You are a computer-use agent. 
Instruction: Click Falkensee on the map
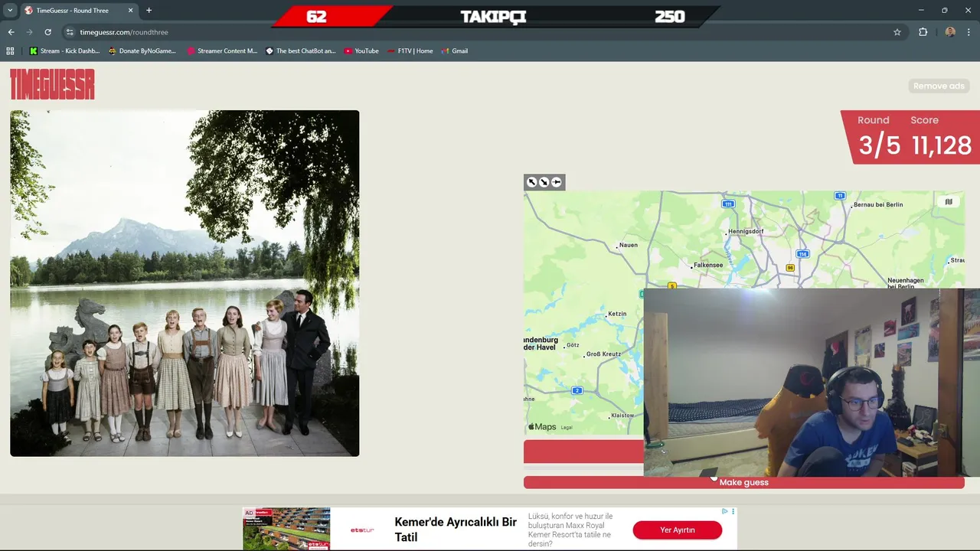click(x=707, y=266)
